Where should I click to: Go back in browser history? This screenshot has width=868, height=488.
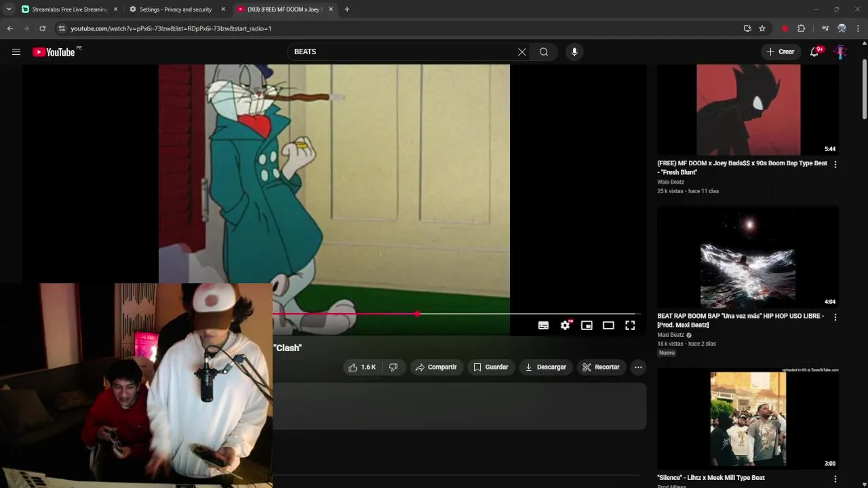[9, 28]
